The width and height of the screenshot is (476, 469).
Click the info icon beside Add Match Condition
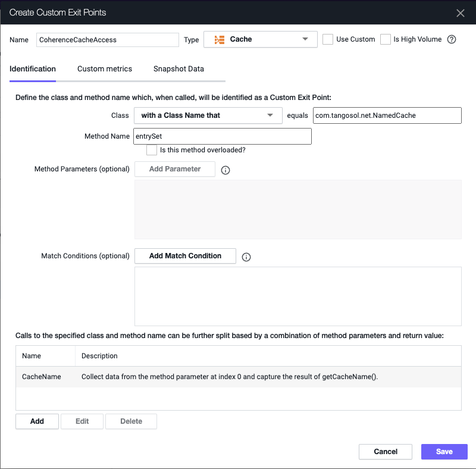point(246,257)
